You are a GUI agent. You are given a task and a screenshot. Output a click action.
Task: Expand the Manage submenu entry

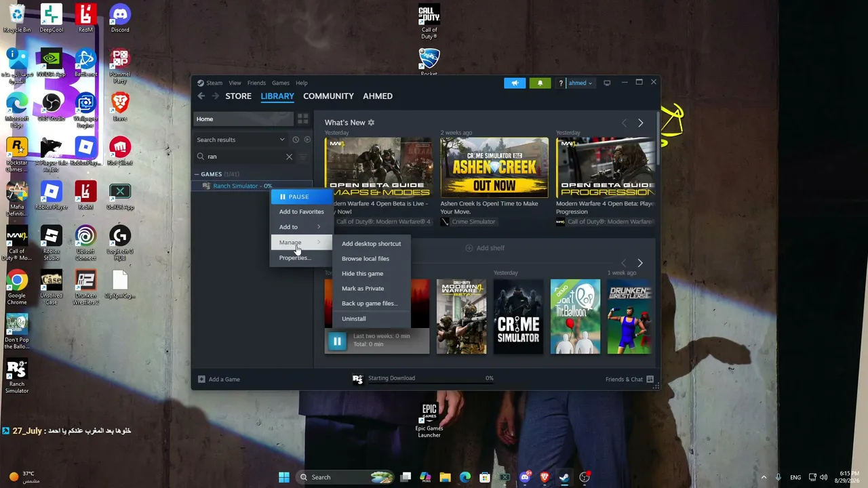click(x=301, y=242)
